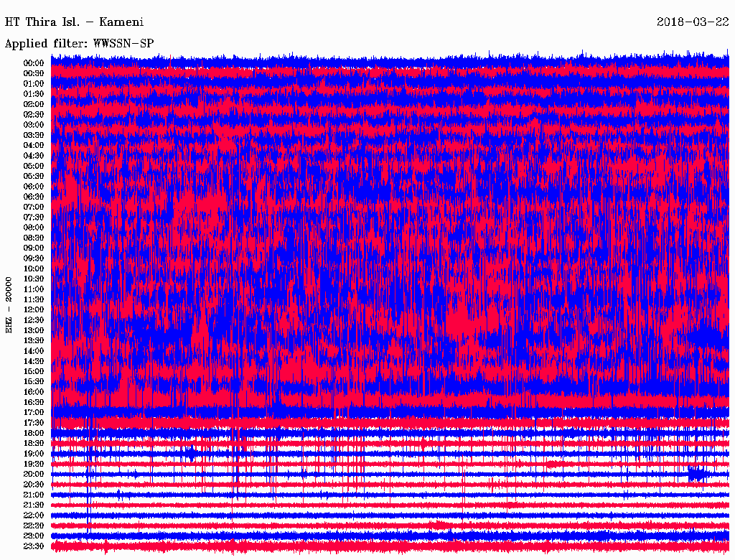Click the 03:30 time label
735x560 pixels.
34,135
